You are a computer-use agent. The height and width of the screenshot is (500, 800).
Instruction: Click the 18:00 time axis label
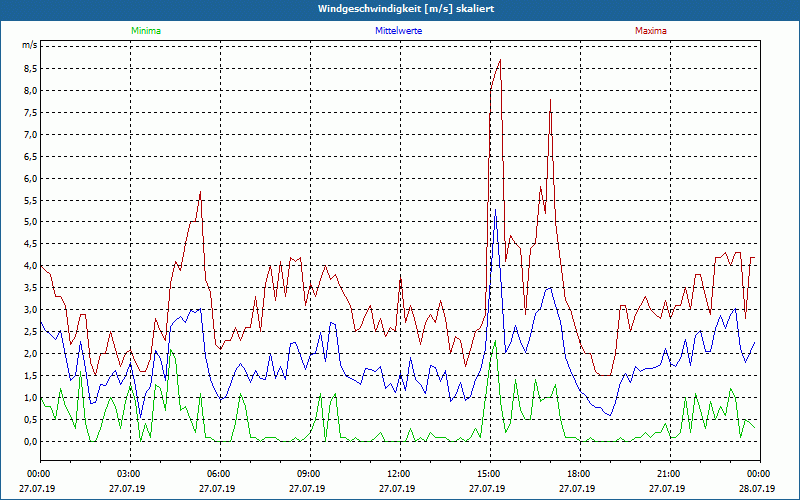coord(577,474)
